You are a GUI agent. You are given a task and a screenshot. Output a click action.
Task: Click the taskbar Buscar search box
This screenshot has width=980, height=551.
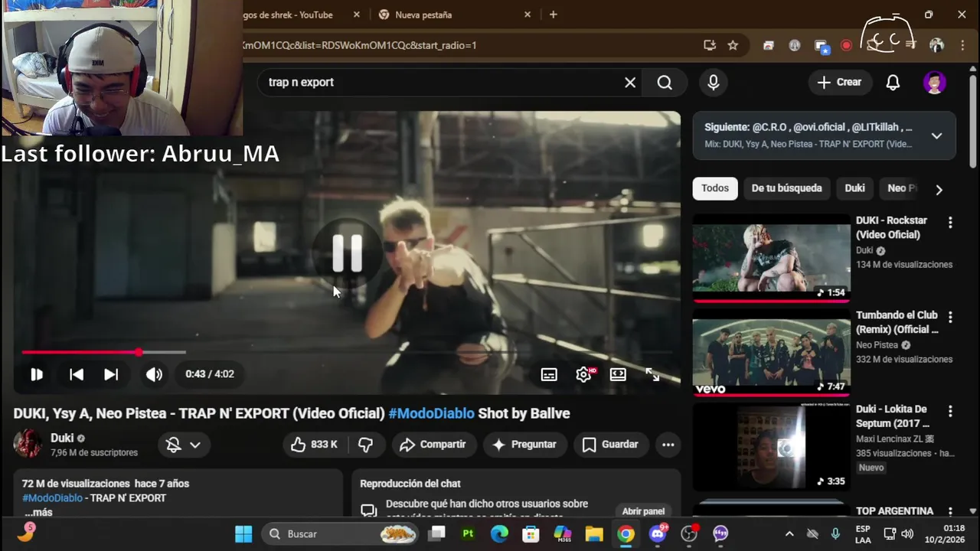click(x=338, y=533)
